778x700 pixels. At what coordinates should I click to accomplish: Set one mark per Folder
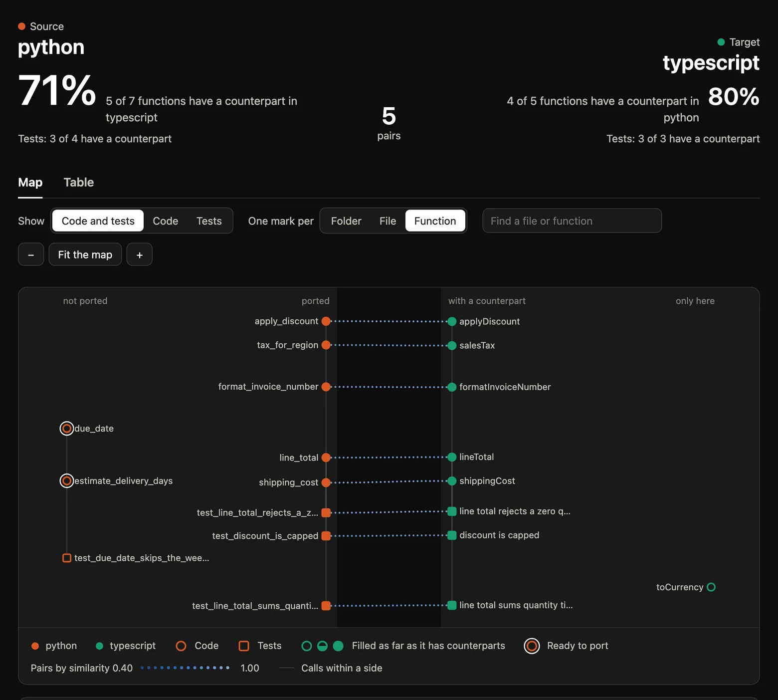(346, 221)
